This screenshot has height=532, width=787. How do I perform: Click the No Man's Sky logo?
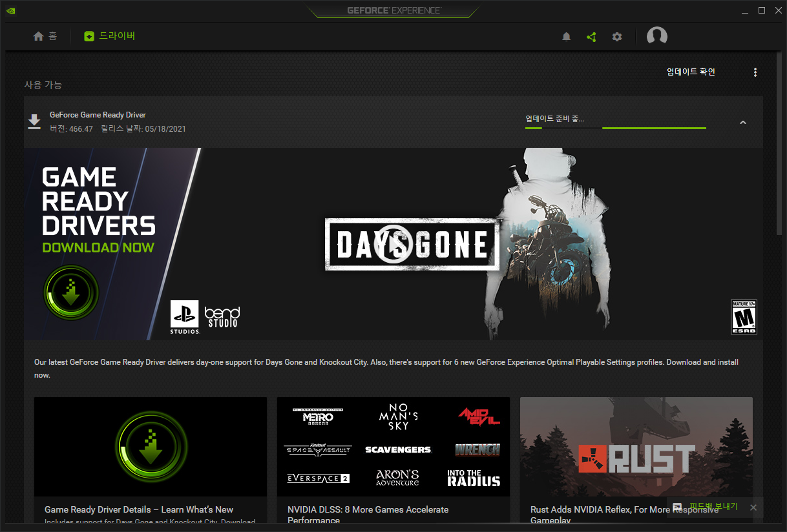coord(399,416)
